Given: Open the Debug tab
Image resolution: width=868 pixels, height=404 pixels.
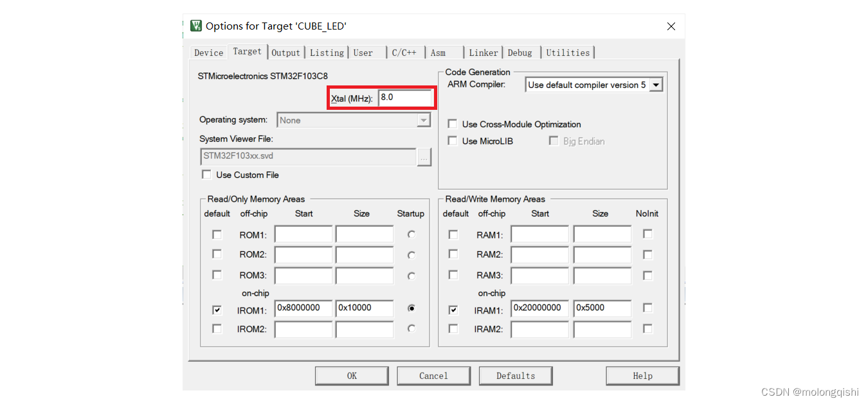Looking at the screenshot, I should [520, 53].
